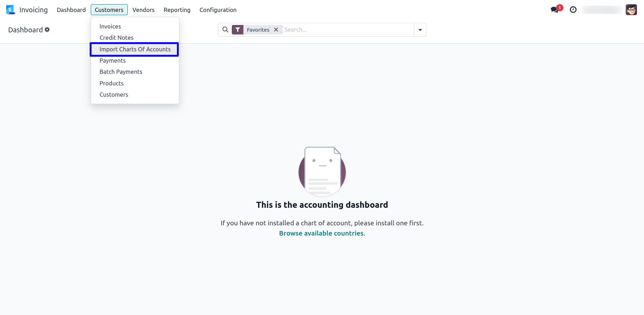Click the Invoicing app logo icon

11,10
